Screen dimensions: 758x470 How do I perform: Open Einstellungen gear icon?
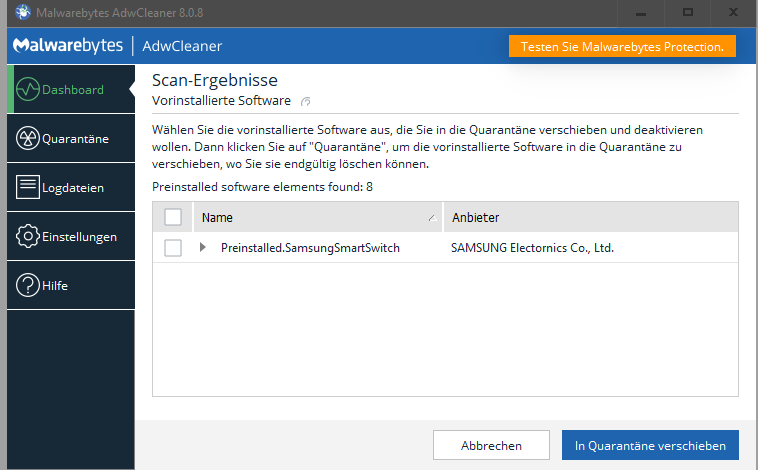(28, 237)
